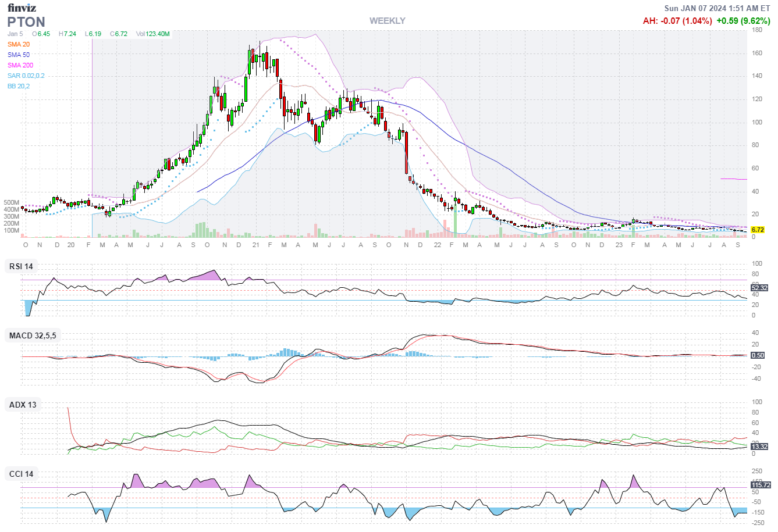
Task: Click the 0.50 MACD value tag
Action: pos(758,355)
